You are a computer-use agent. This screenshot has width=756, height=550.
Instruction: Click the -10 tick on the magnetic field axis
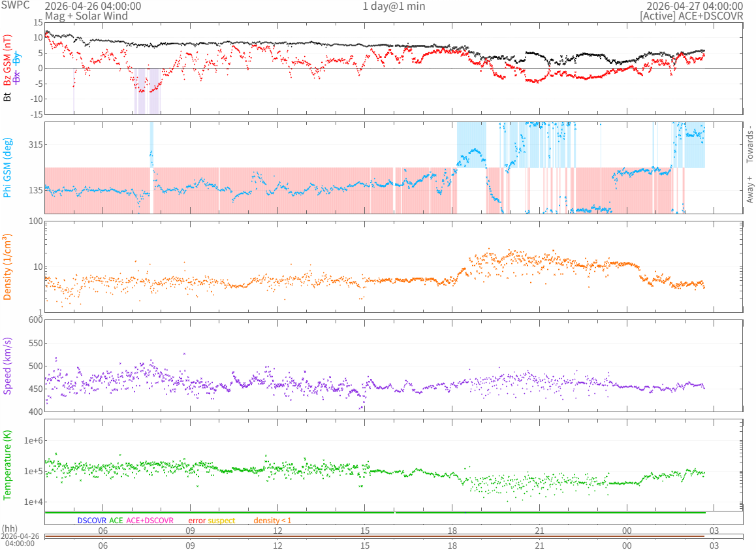coord(37,99)
